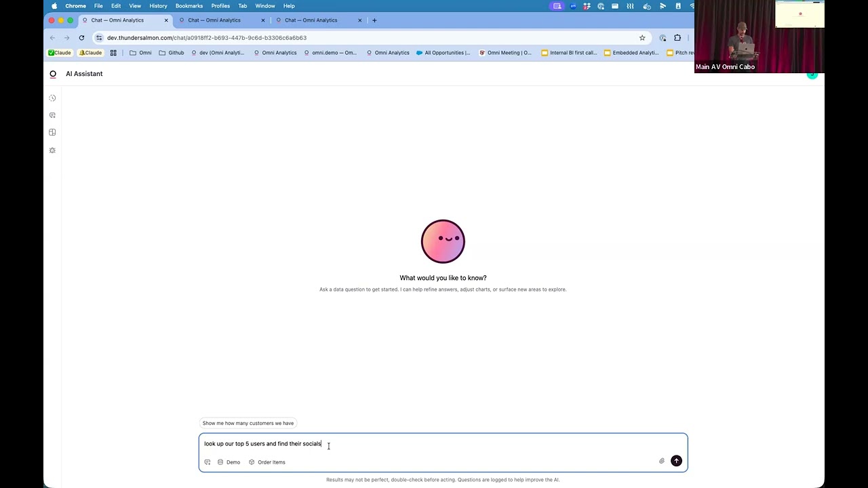Reload the page with refresh icon

click(81, 38)
